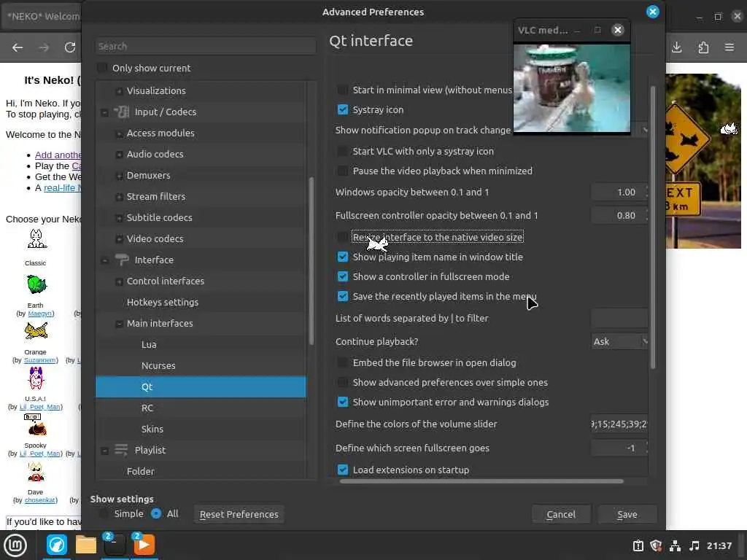Collapse the Main interfaces tree node
Screen dimensions: 747x560
coord(119,324)
